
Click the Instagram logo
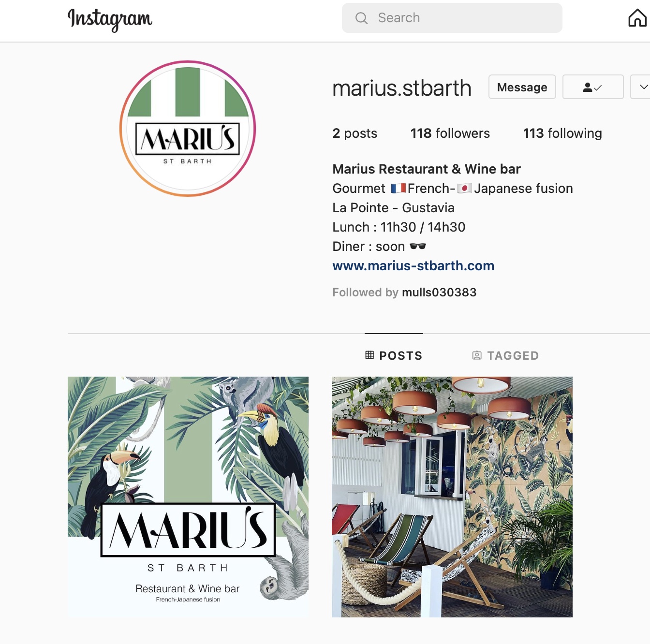pos(110,19)
